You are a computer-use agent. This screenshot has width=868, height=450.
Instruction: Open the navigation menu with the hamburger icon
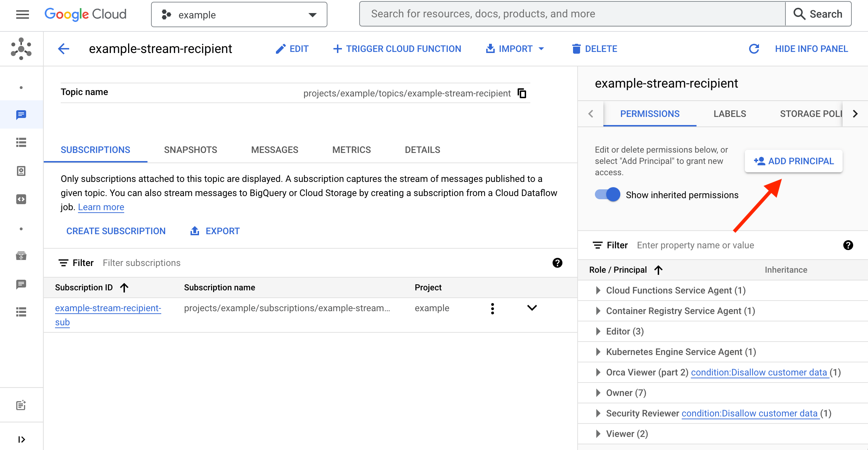(22, 14)
